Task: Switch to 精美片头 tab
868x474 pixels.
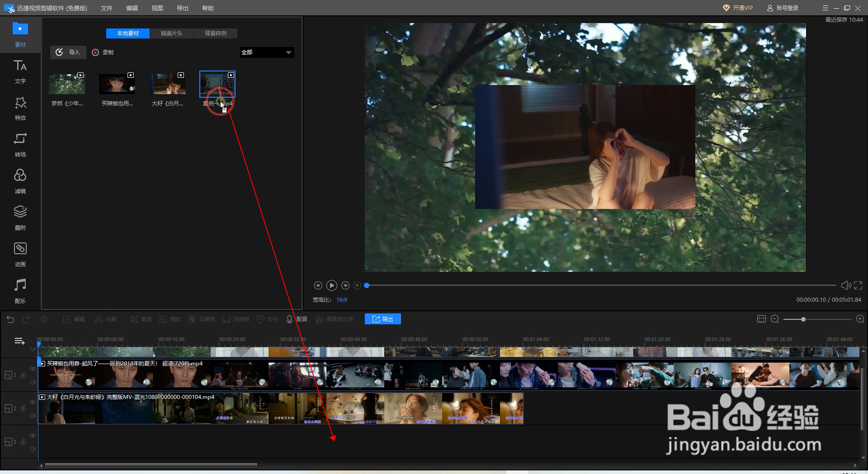Action: click(172, 33)
